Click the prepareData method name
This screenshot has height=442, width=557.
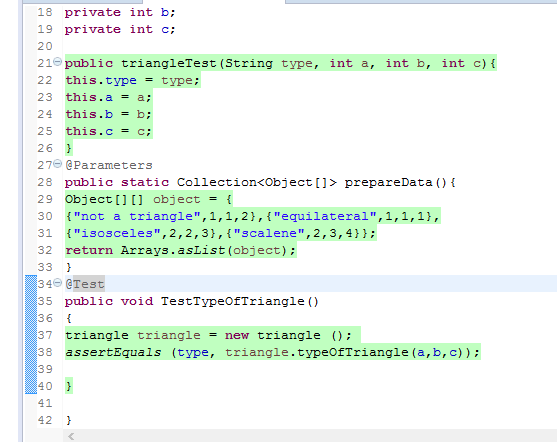(389, 182)
